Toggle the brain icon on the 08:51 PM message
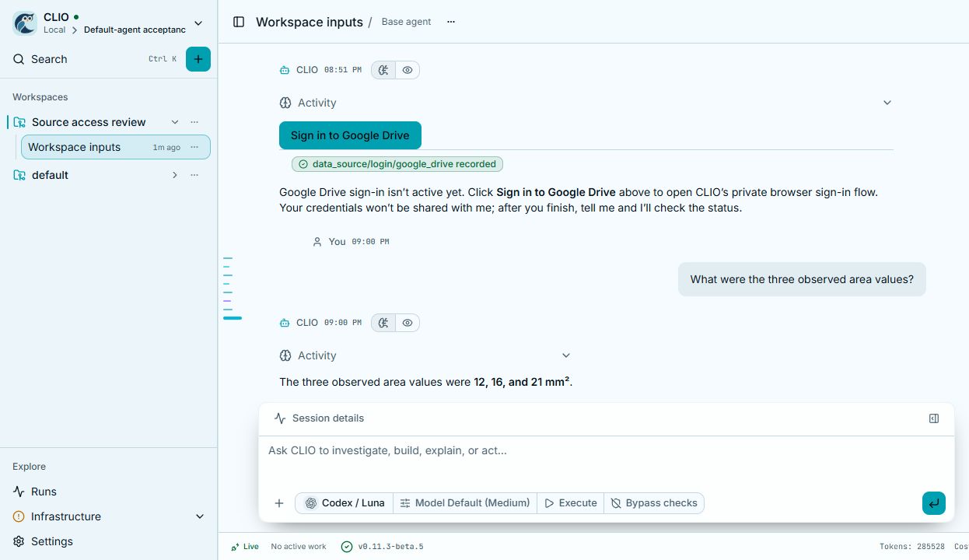This screenshot has height=560, width=969. [383, 70]
